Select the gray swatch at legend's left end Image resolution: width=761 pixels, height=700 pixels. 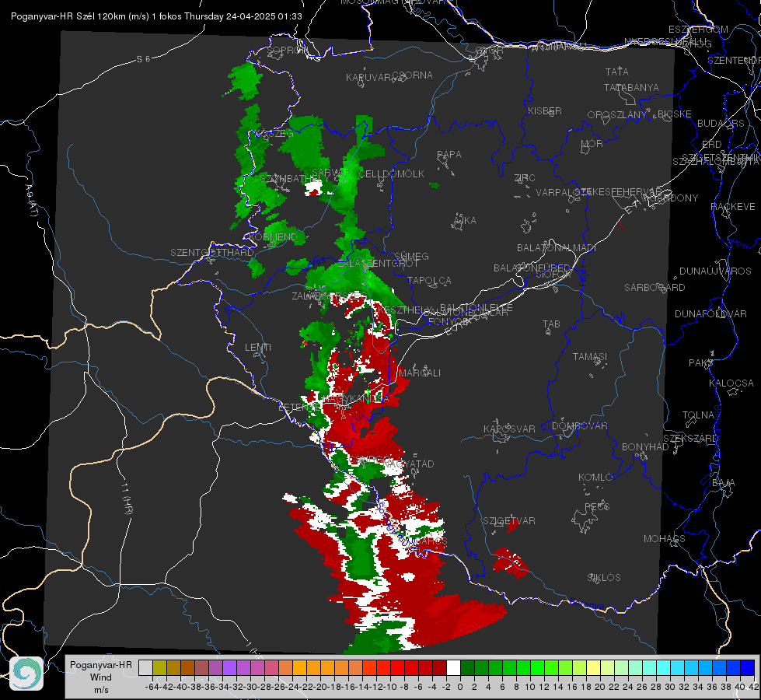pos(145,667)
